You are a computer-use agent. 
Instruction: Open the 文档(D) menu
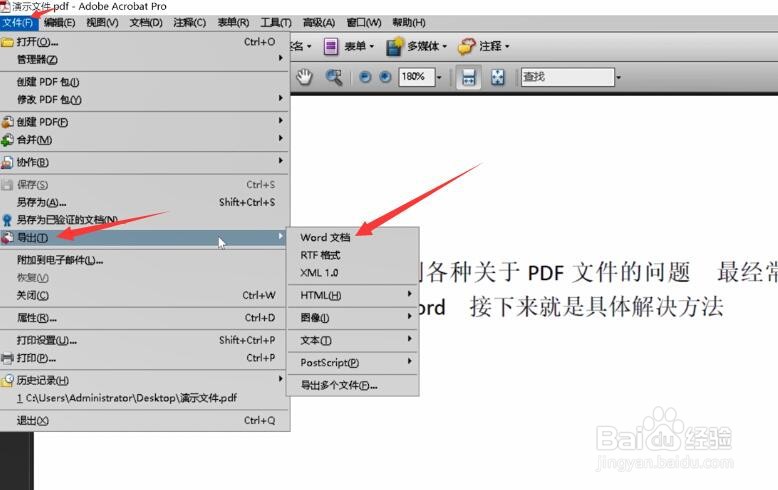[146, 23]
